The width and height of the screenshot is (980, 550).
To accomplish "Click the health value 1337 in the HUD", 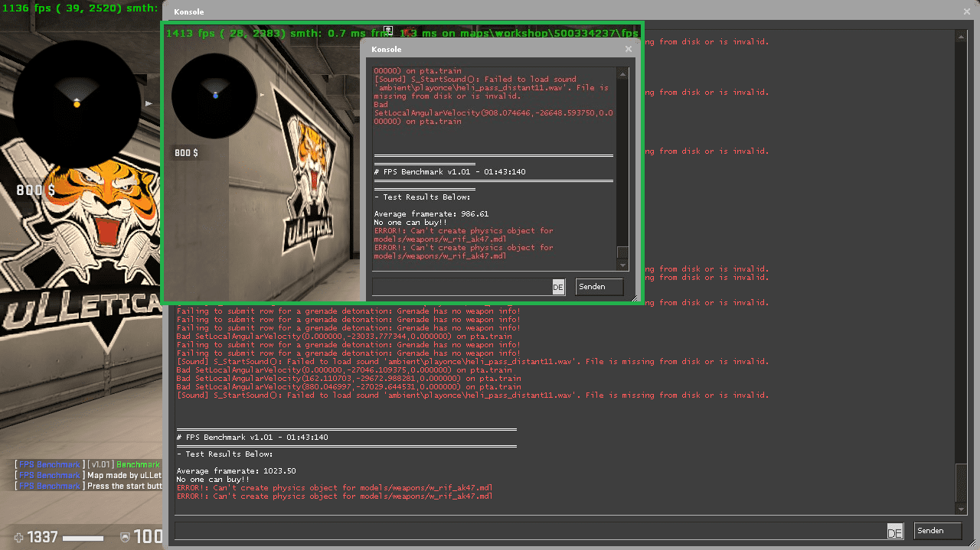I will click(44, 538).
